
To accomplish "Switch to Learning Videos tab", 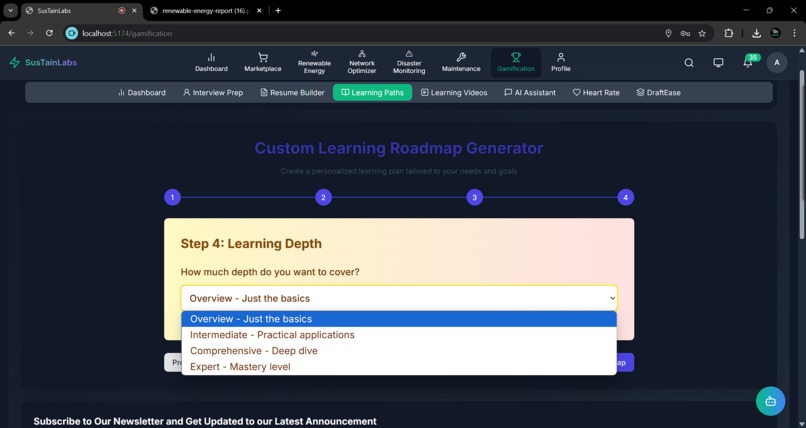I will coord(454,92).
